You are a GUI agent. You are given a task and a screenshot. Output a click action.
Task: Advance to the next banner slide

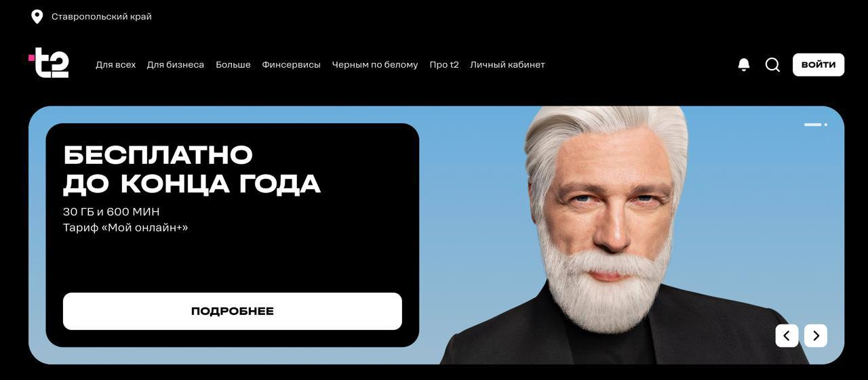coord(816,335)
